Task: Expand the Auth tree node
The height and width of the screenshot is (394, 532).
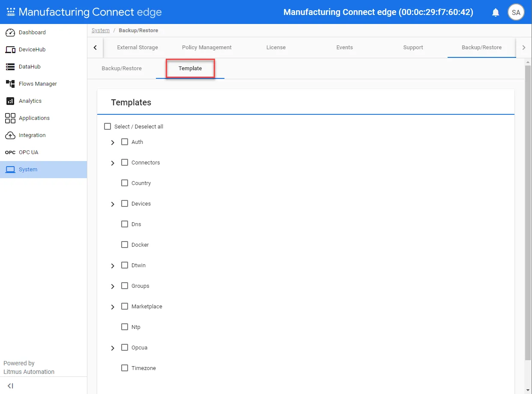Action: [x=113, y=143]
